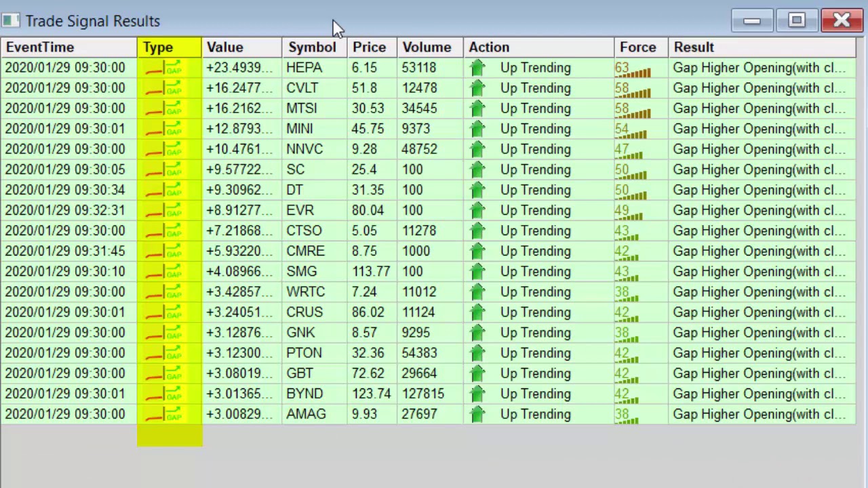
Task: Click the gap type icon in MINI row
Action: click(x=163, y=129)
